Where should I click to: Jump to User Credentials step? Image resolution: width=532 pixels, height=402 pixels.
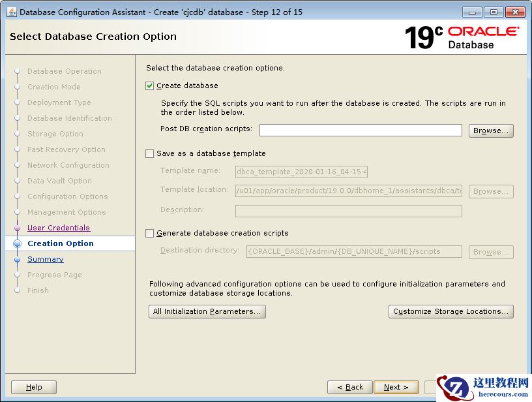point(59,228)
